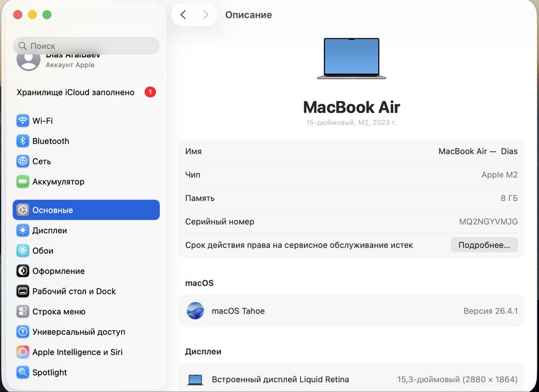
Task: Click the account avatar icon
Action: pos(29,61)
